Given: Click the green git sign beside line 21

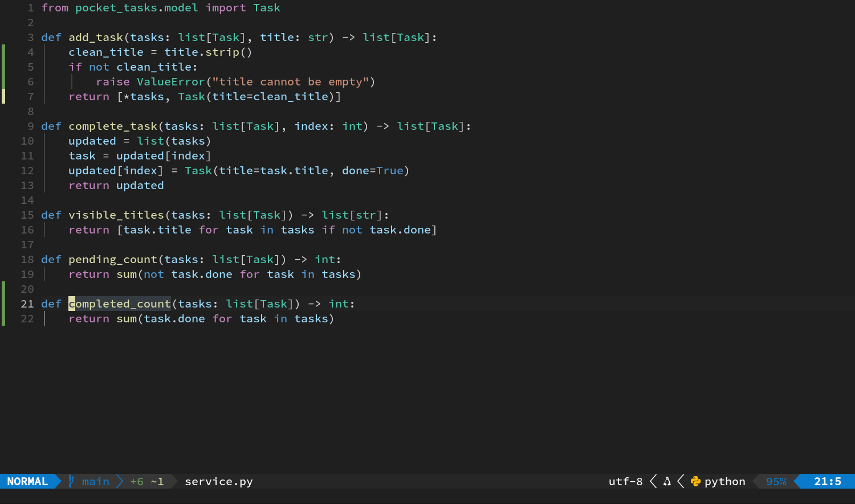Looking at the screenshot, I should 3,304.
